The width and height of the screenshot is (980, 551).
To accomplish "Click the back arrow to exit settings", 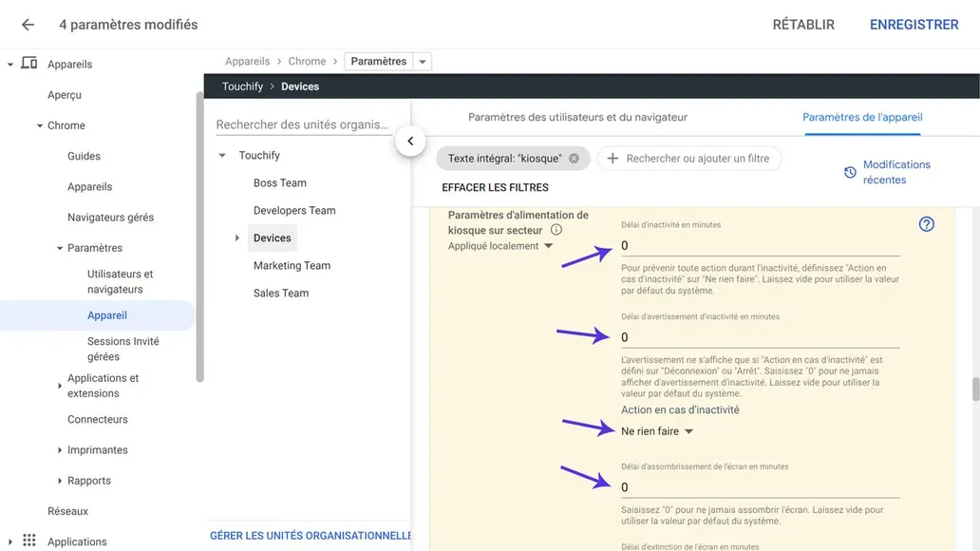I will (27, 25).
